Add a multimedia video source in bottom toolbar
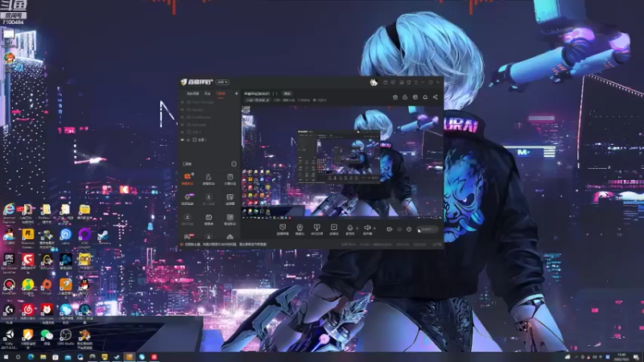The image size is (644, 362). [x=334, y=229]
